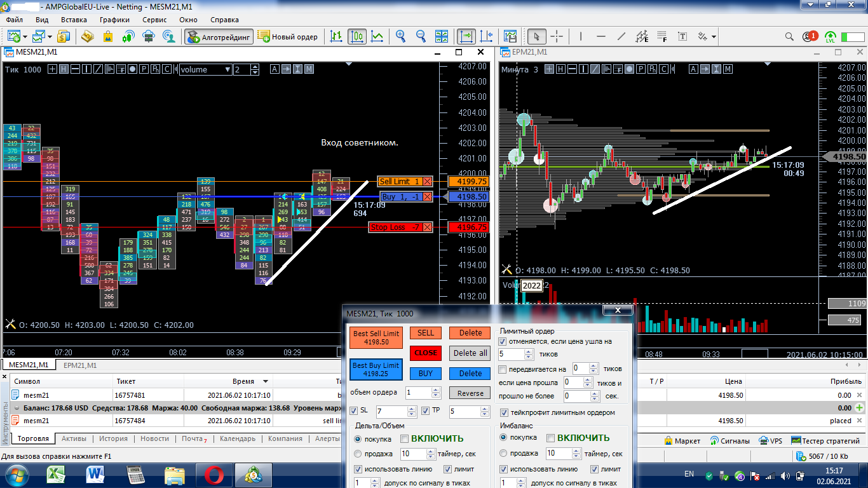Open the search magnifier in toolbar

coord(789,36)
